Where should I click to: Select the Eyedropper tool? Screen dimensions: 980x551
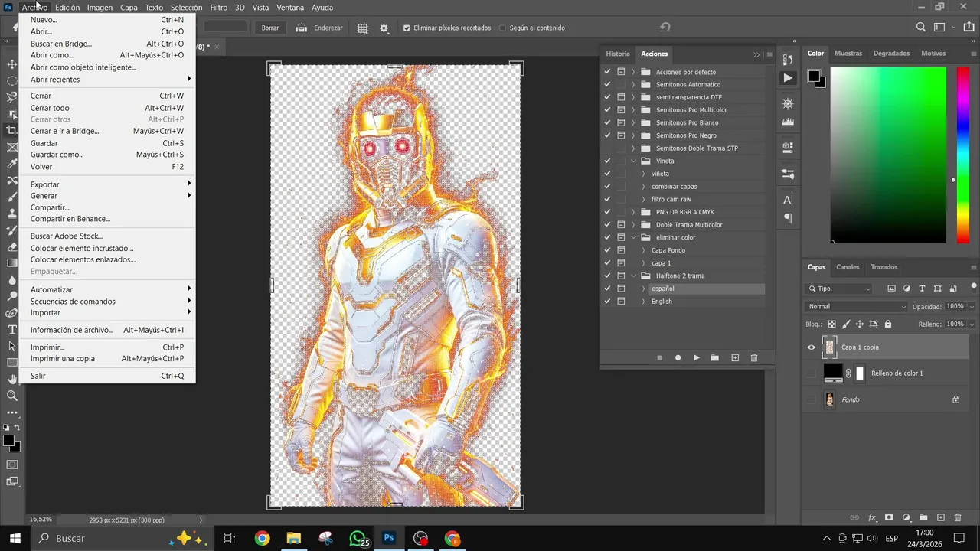pyautogui.click(x=12, y=164)
